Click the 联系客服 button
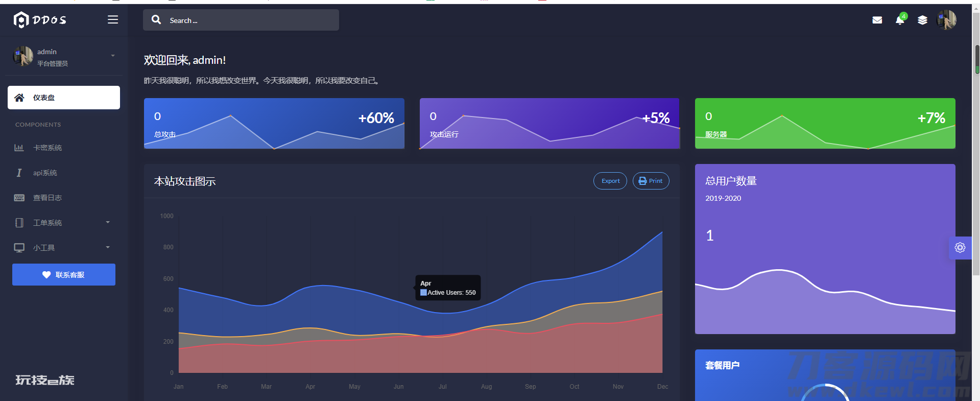Screen dimensions: 980x401 (64, 275)
